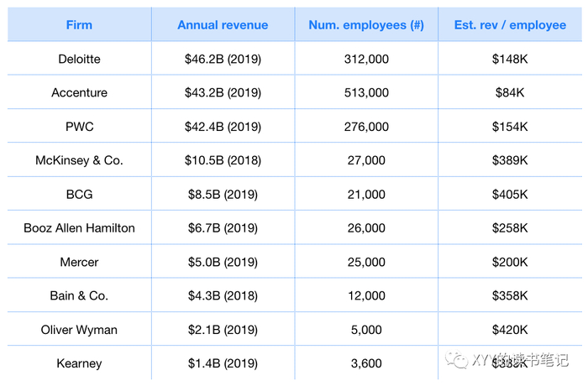Viewport: 588px width, 386px height.
Task: Click Mercer's 25,000 employee count
Action: coord(366,262)
